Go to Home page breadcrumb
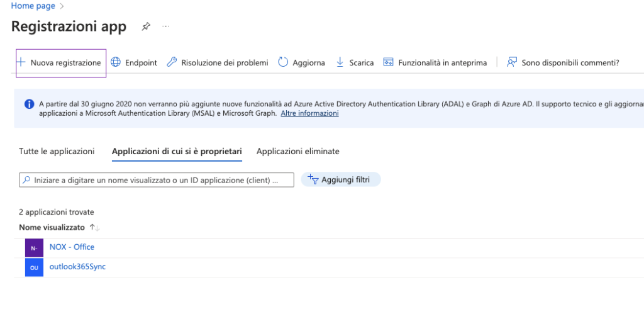 (x=33, y=6)
